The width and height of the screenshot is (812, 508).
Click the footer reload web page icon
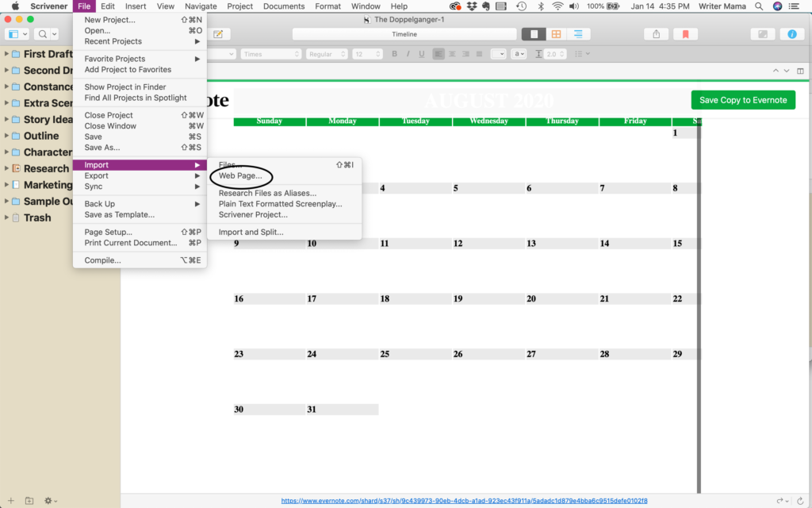pos(800,501)
